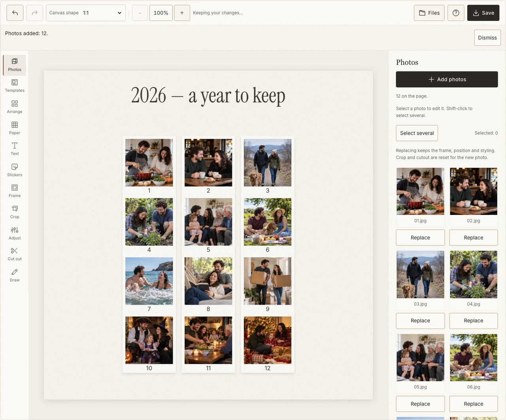Viewport: 506px width, 420px height.
Task: Open the Canvas shape dropdown
Action: [x=86, y=13]
